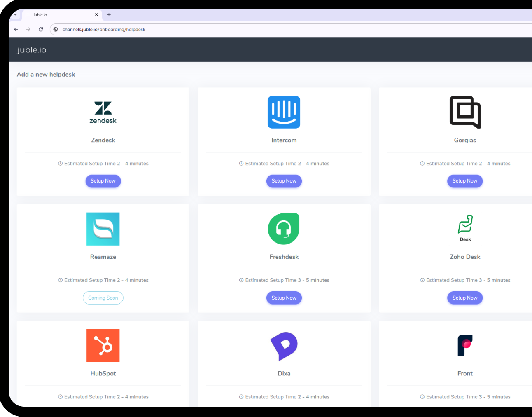The height and width of the screenshot is (417, 532).
Task: Click the Freshdesk headset logo
Action: click(284, 229)
